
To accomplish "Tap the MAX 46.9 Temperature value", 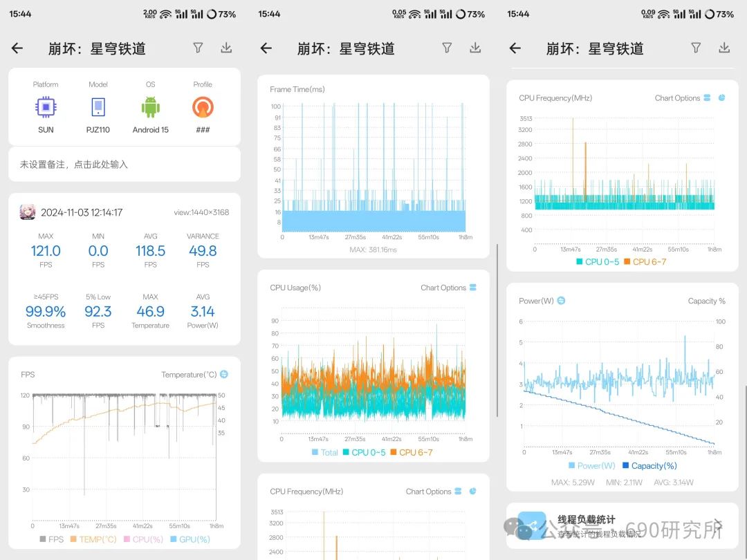I will (151, 311).
